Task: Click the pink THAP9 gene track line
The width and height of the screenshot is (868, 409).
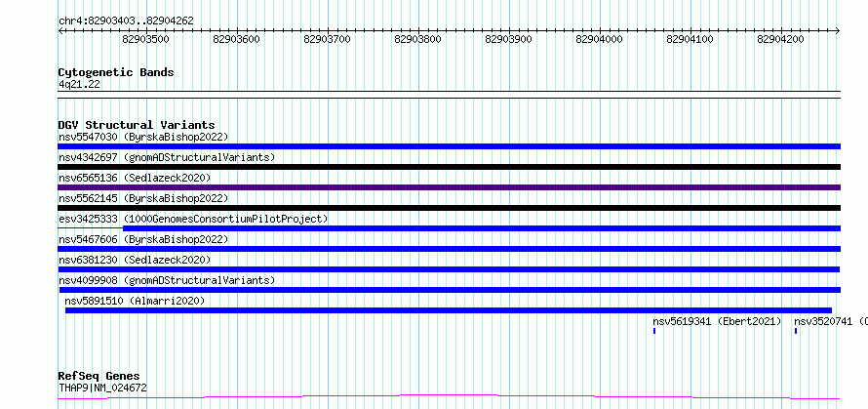Action: click(x=449, y=397)
